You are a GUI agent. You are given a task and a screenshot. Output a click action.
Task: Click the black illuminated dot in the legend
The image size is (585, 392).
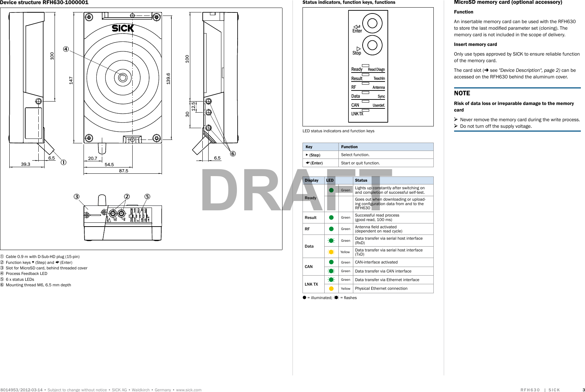[x=304, y=297]
